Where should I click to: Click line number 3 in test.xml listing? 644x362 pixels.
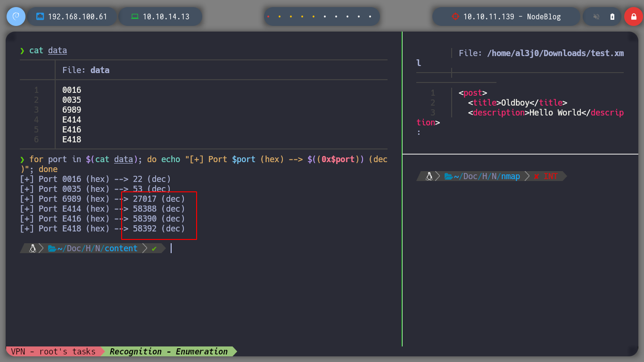433,113
